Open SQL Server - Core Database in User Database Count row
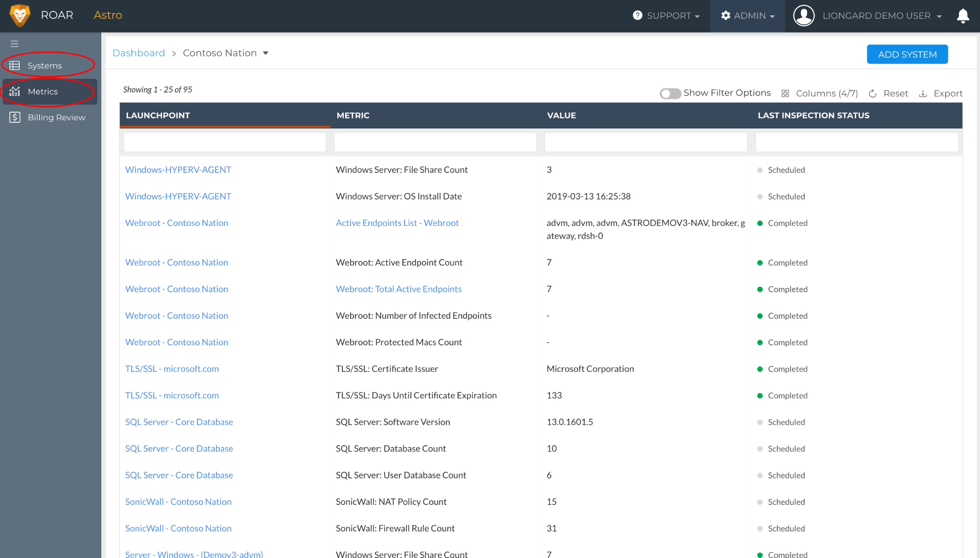This screenshot has height=558, width=980. click(x=179, y=475)
